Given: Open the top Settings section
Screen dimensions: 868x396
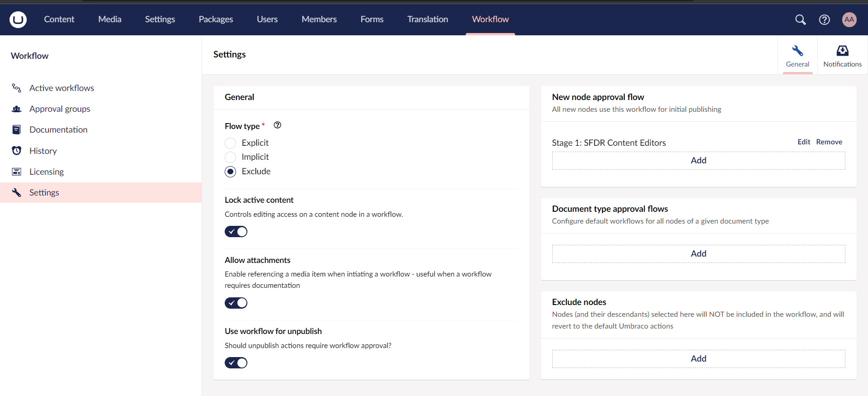Looking at the screenshot, I should (160, 19).
